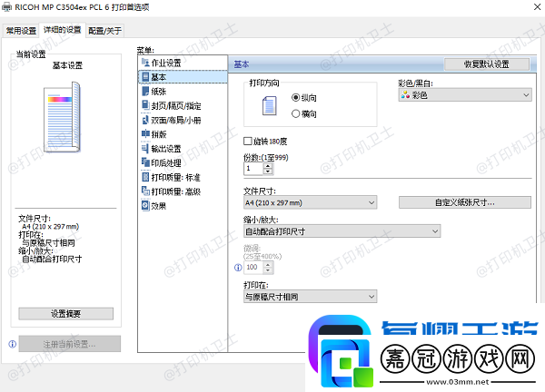Image resolution: width=545 pixels, height=392 pixels.
Task: Select 输出设置 in menu list
Action: 183,148
